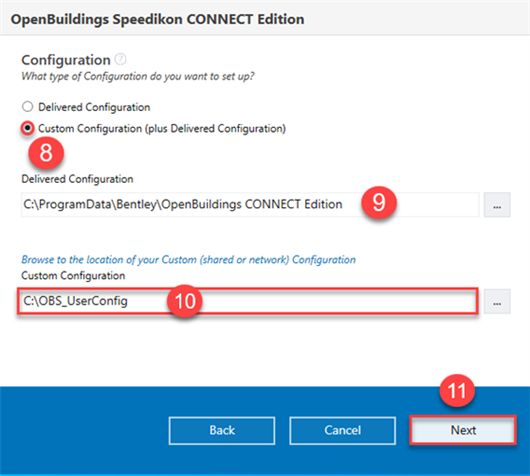Viewport: 530px width, 476px height.
Task: Select the Custom Configuration radio button
Action: 27,128
